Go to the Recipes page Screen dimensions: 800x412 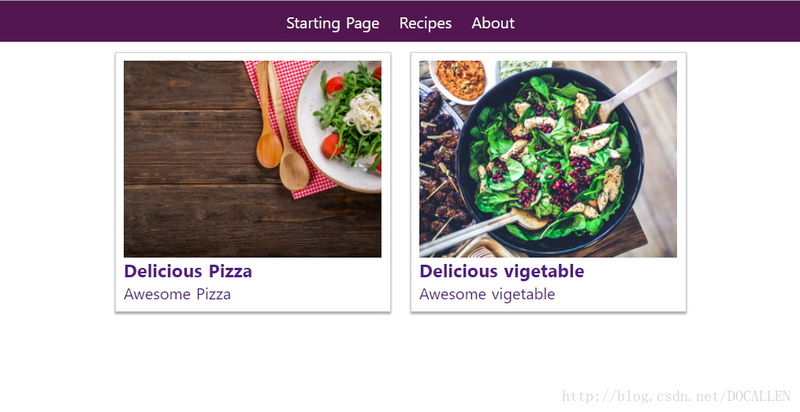(x=426, y=23)
